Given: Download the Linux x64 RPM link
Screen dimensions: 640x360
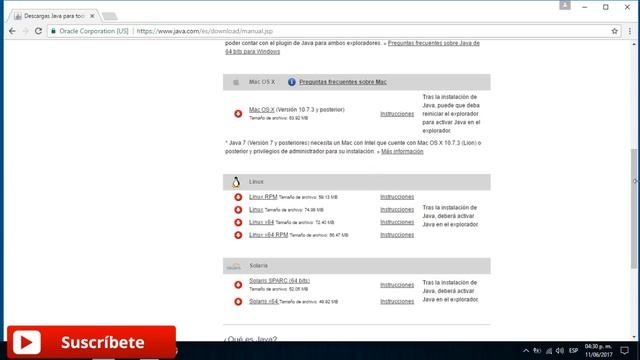Looking at the screenshot, I should [x=268, y=235].
